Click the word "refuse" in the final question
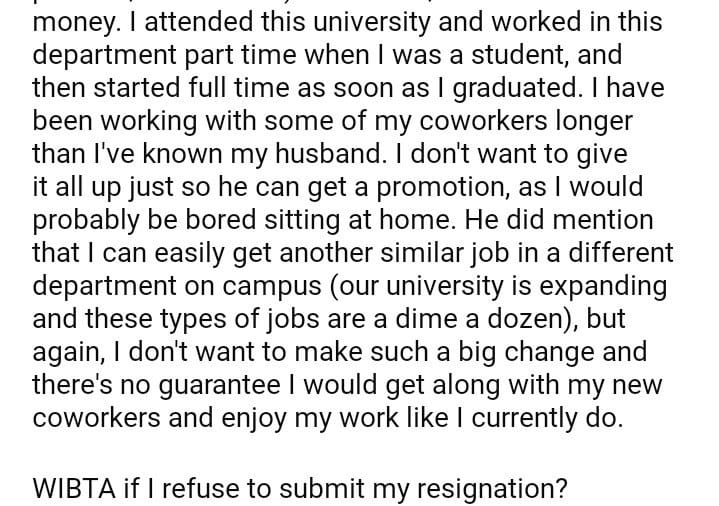The image size is (719, 506). (207, 492)
